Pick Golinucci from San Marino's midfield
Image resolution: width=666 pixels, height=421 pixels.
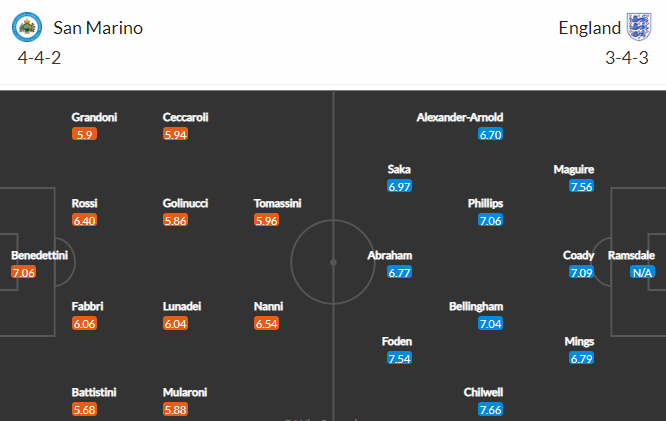(185, 203)
